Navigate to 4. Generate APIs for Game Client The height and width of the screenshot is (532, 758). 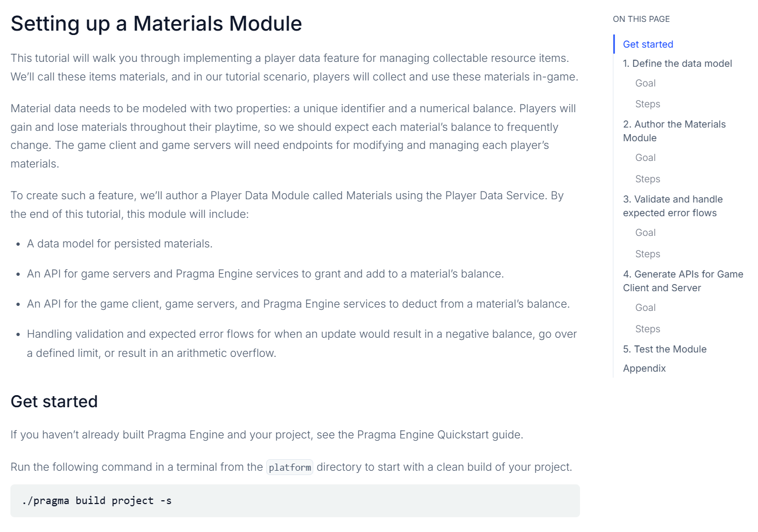tap(683, 281)
